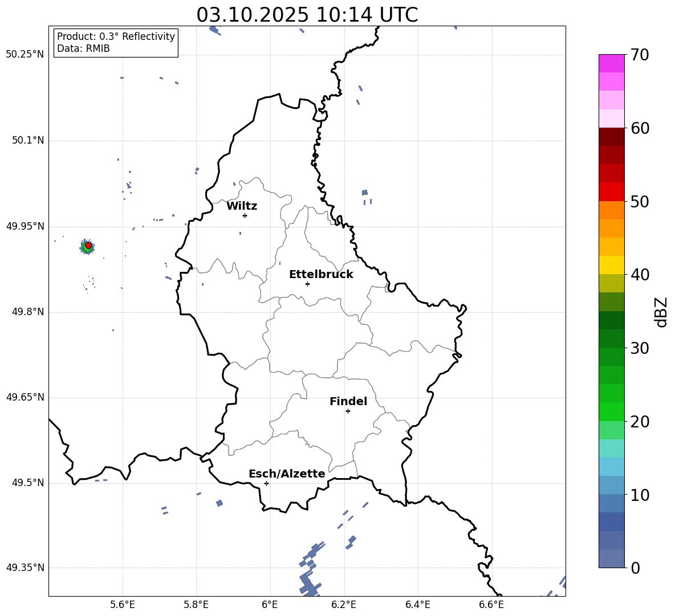675x616 pixels.
Task: Click longitude label 6.2°E
Action: 344,605
